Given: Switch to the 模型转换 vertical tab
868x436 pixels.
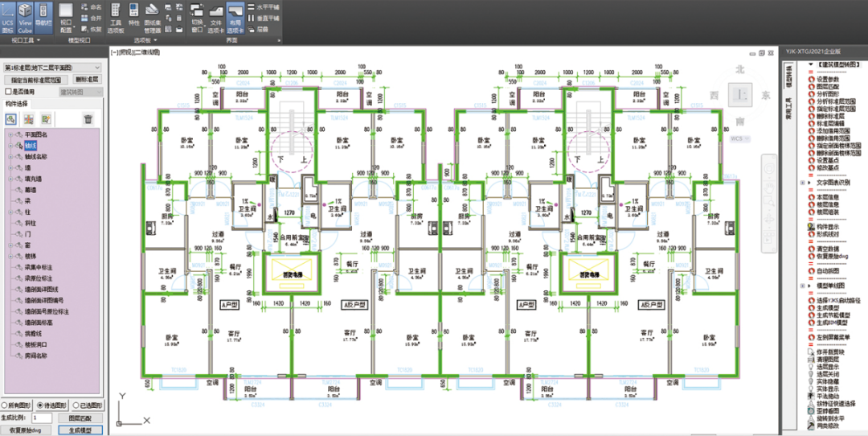Looking at the screenshot, I should (789, 76).
